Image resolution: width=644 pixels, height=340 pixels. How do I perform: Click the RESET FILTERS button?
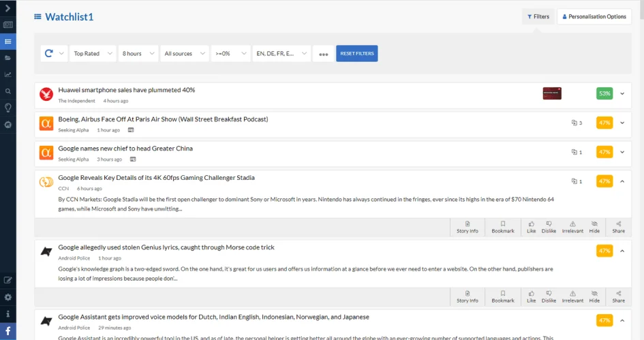(357, 53)
